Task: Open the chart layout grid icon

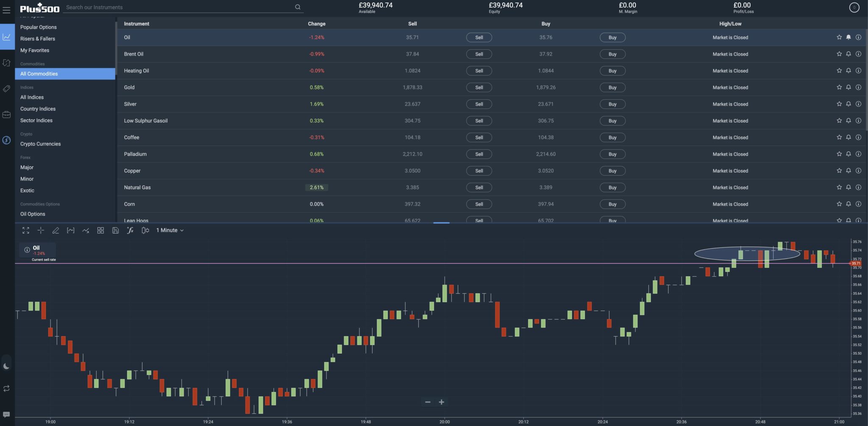Action: tap(100, 230)
